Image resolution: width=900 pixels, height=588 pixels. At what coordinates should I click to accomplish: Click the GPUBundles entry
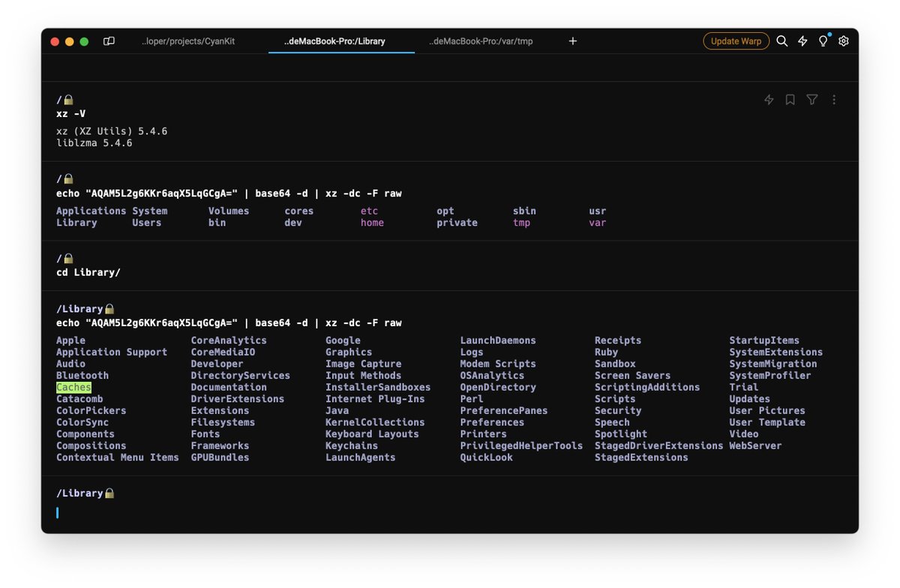(x=220, y=457)
